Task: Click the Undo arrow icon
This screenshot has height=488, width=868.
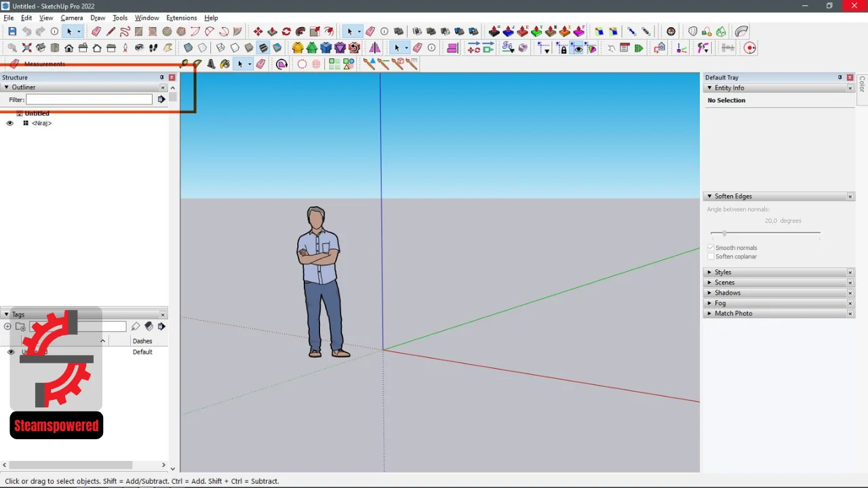Action: [x=26, y=31]
